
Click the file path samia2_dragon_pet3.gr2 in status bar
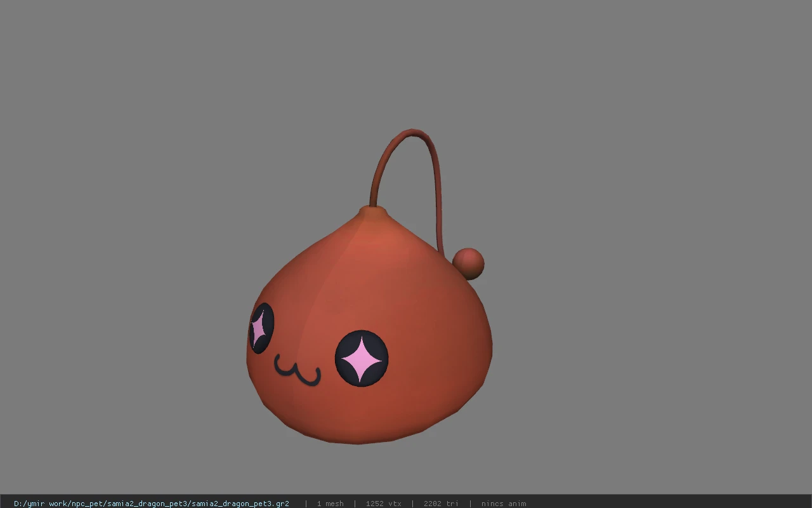click(152, 504)
